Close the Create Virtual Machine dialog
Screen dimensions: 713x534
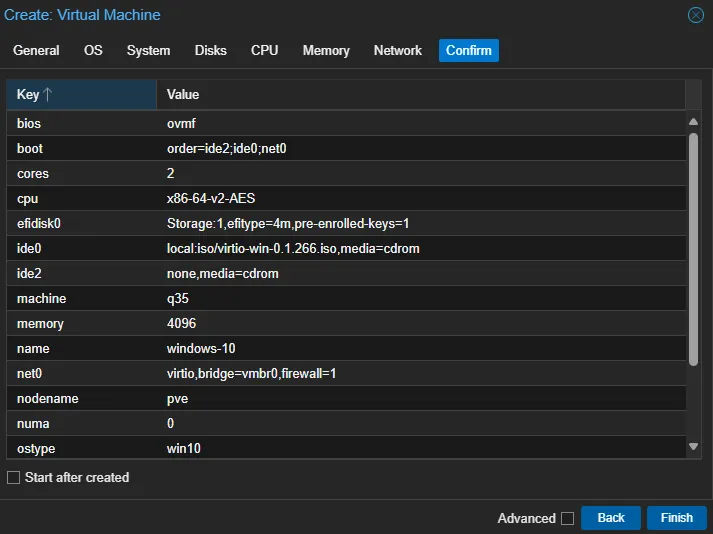pyautogui.click(x=695, y=15)
